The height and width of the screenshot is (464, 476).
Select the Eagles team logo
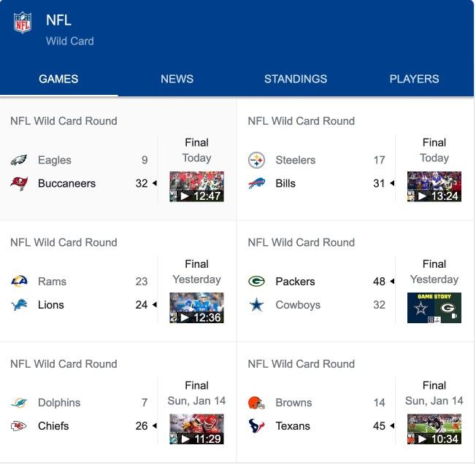click(19, 160)
